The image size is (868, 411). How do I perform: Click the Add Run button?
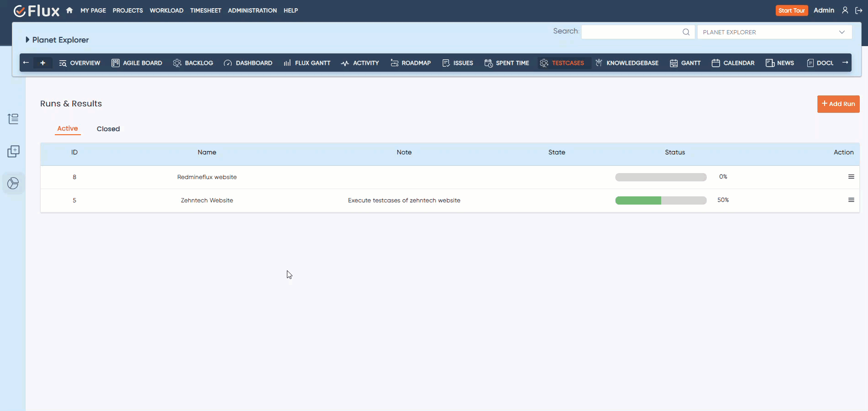coord(838,104)
